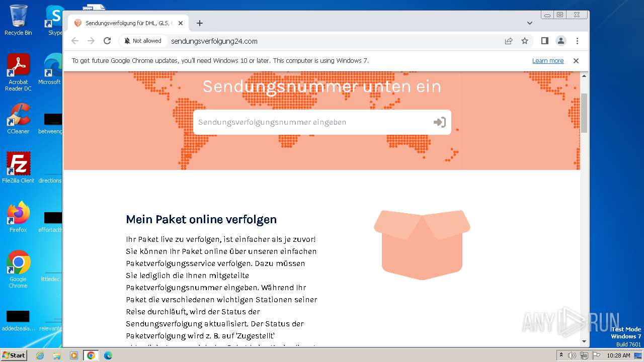Open the volume control tray icon
This screenshot has width=644, height=362.
click(572, 355)
